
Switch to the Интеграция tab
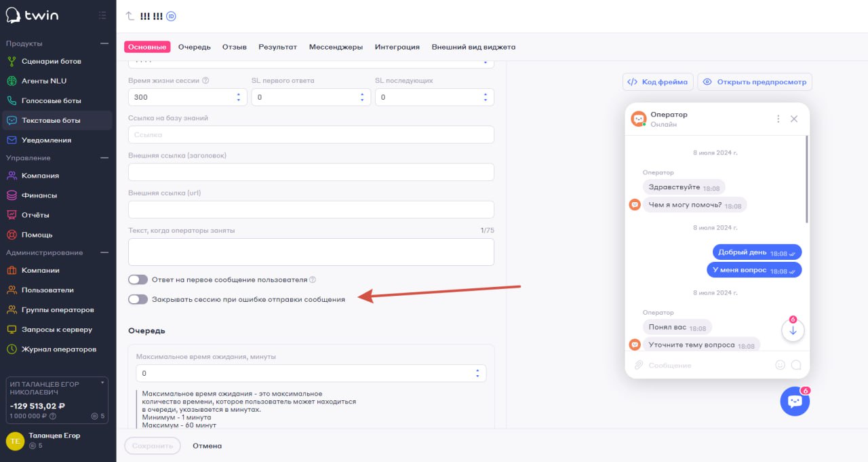click(397, 47)
